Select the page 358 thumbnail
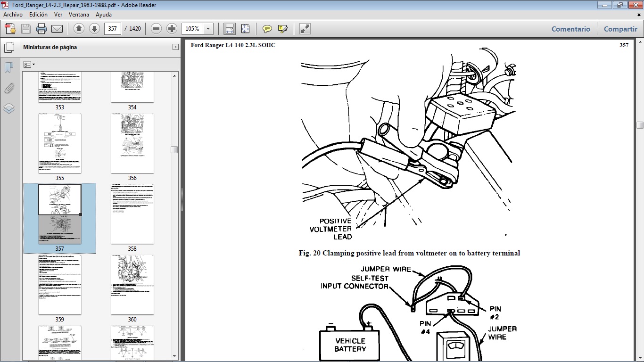Viewport: 644px width, 362px height. [x=132, y=214]
